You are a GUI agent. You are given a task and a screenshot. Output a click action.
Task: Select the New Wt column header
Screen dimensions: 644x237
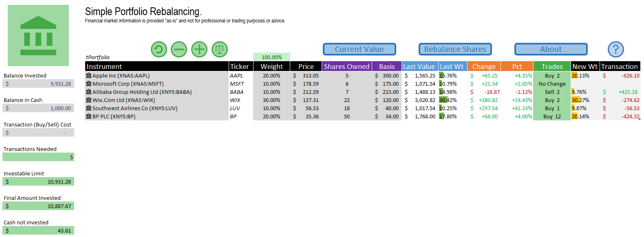[x=585, y=66]
